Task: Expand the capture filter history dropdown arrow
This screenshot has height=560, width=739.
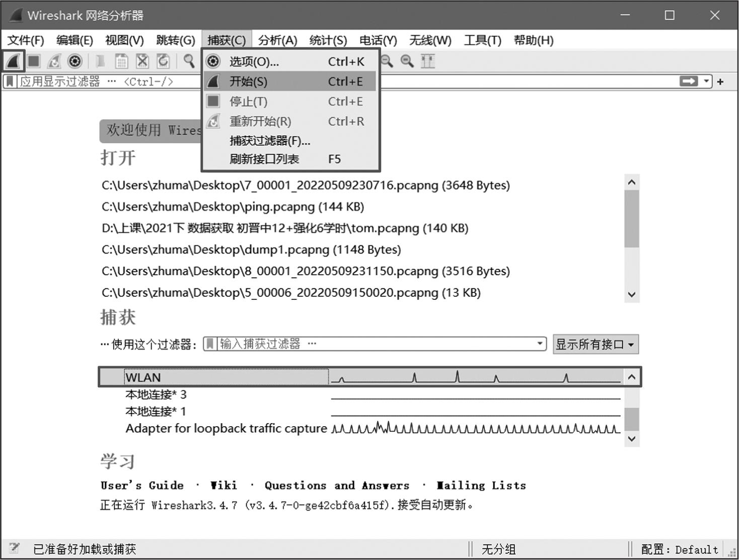Action: pyautogui.click(x=540, y=344)
